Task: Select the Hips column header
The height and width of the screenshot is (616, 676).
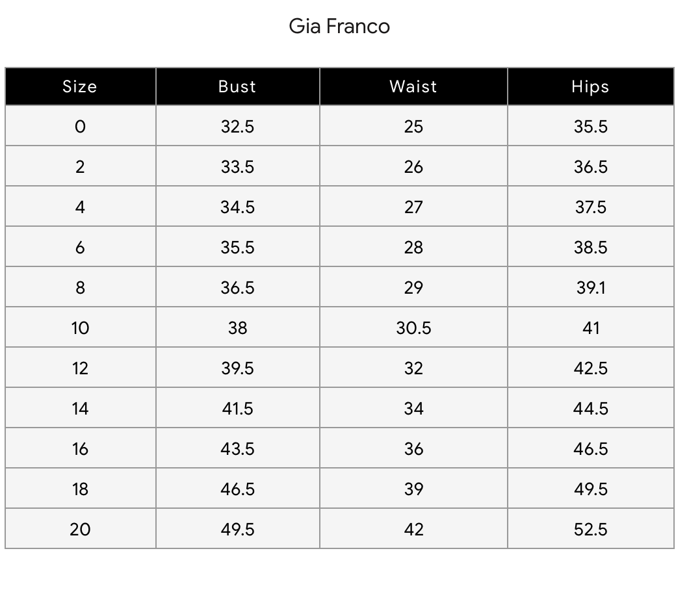Action: 590,86
